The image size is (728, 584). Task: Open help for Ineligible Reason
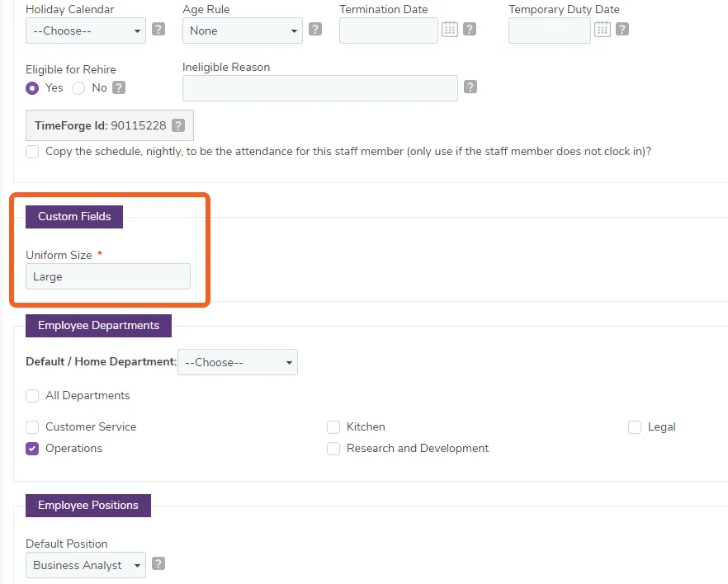470,87
